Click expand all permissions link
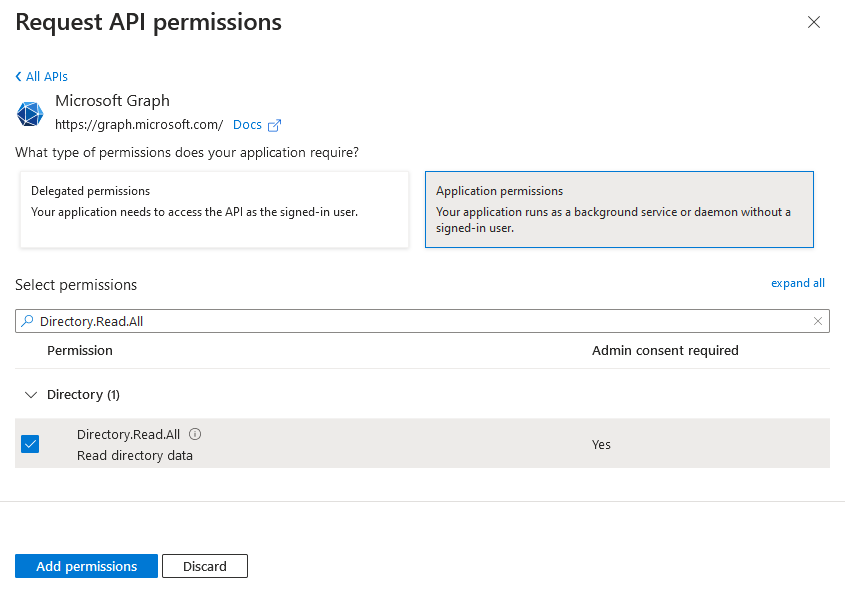Viewport: 845px width, 599px height. 797,283
